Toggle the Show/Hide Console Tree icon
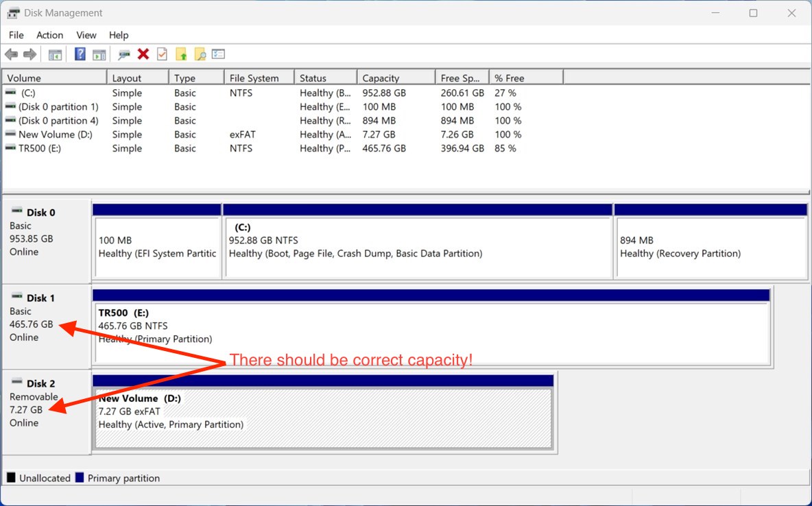812x506 pixels. [55, 54]
